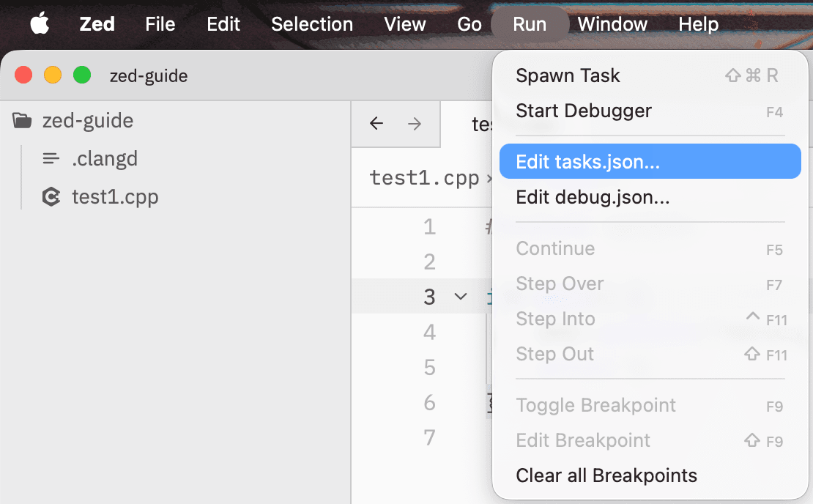The image size is (813, 504).
Task: Select Spawn Task from the Run menu
Action: [568, 75]
